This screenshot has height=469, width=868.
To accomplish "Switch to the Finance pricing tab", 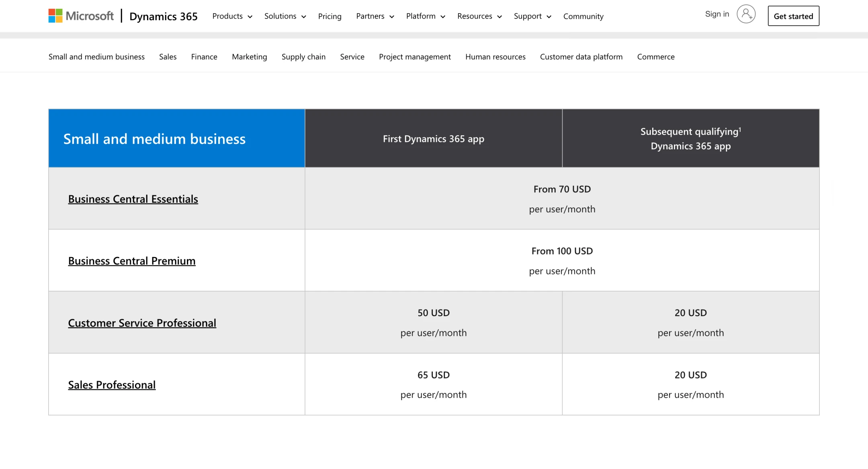I will click(x=204, y=57).
